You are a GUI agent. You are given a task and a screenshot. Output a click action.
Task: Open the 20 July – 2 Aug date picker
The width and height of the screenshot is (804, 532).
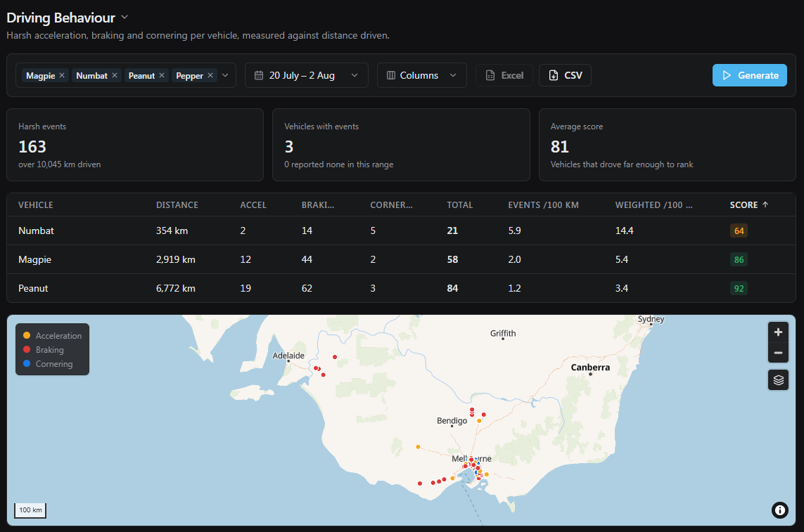pyautogui.click(x=307, y=75)
